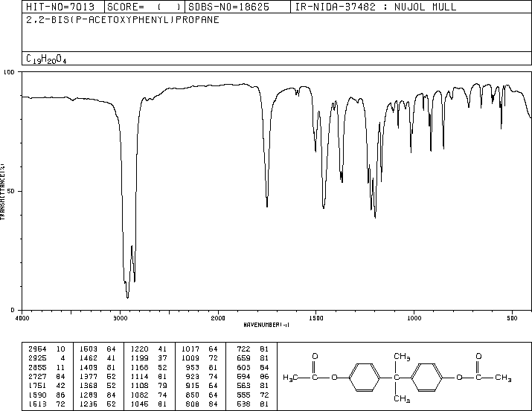
Task: Select peak table entry 659
Action: pos(243,357)
